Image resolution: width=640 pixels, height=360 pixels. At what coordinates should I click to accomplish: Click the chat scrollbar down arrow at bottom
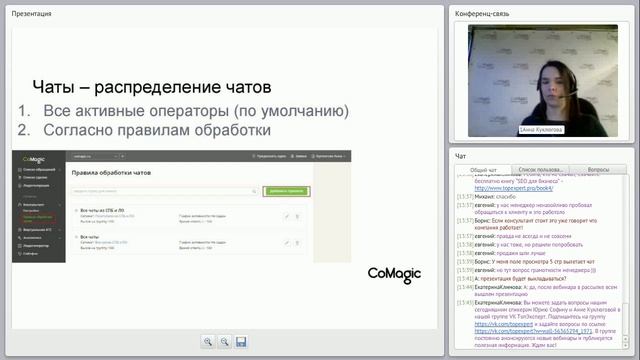[625, 346]
